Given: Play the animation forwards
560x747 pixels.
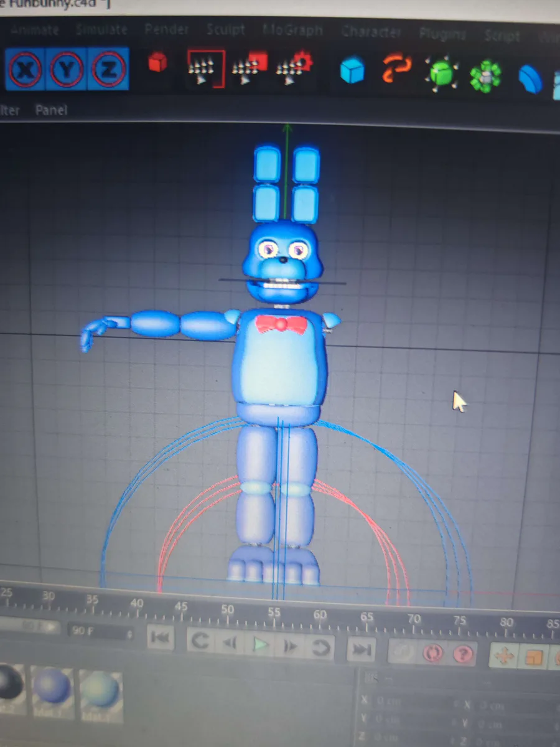Looking at the screenshot, I should (261, 646).
